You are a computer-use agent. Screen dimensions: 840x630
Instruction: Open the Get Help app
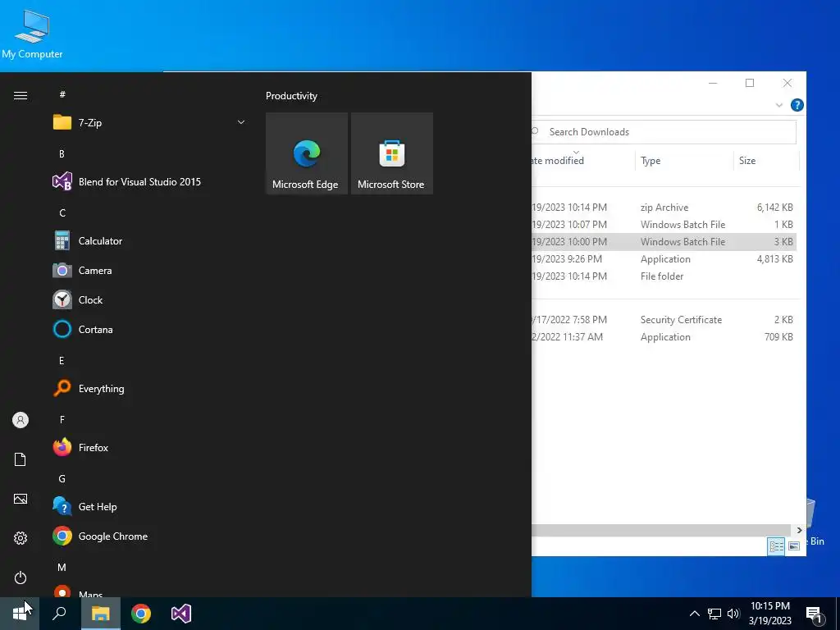pyautogui.click(x=150, y=506)
